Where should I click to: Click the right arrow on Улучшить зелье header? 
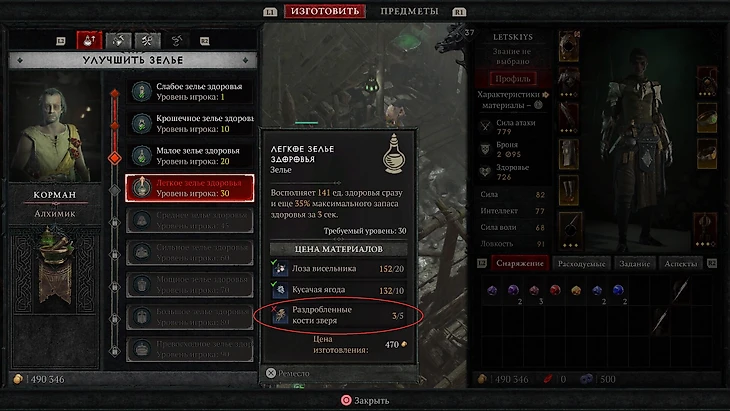pyautogui.click(x=246, y=60)
